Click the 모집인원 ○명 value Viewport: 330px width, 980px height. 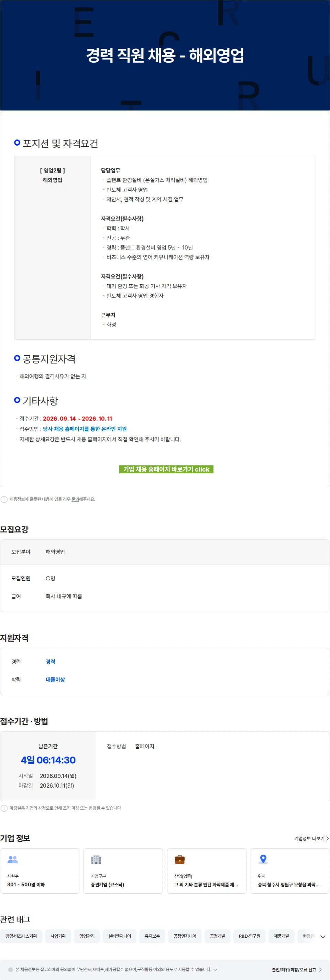click(51, 578)
